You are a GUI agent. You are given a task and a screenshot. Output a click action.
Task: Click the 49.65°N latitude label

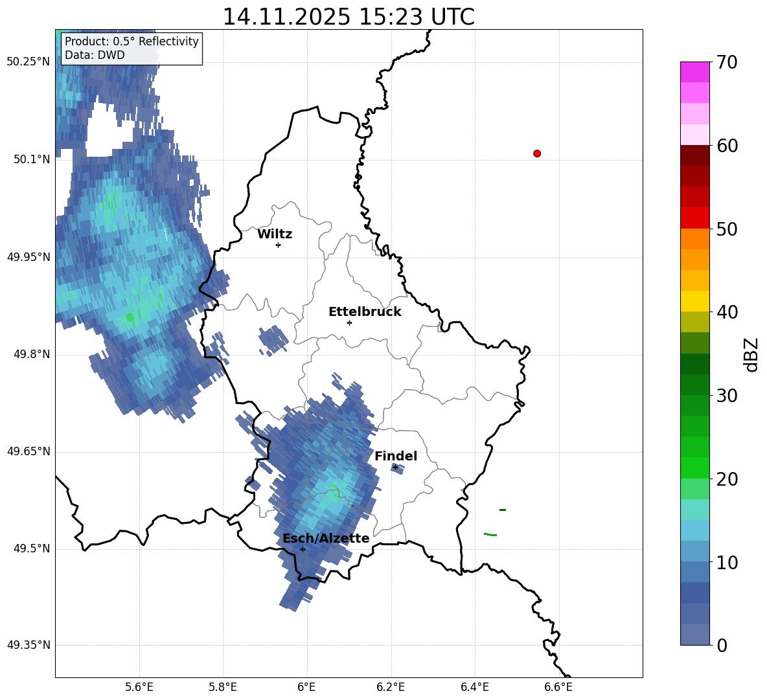[29, 451]
